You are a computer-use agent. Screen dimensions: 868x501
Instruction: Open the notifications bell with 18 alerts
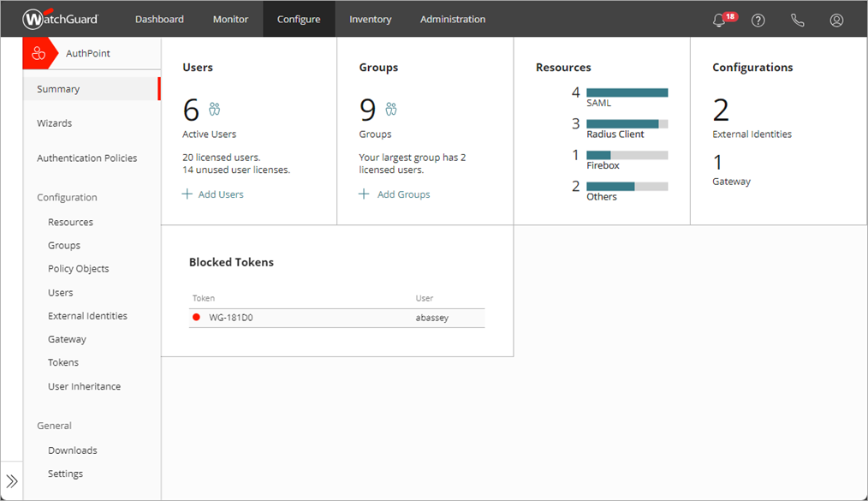(x=719, y=20)
